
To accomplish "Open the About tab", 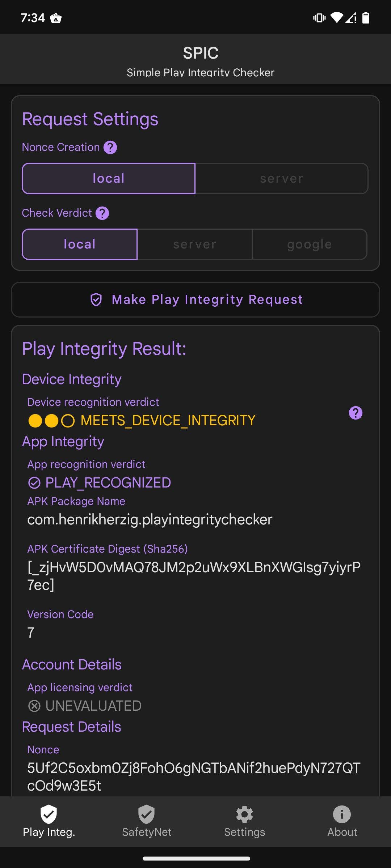I will pos(342,821).
